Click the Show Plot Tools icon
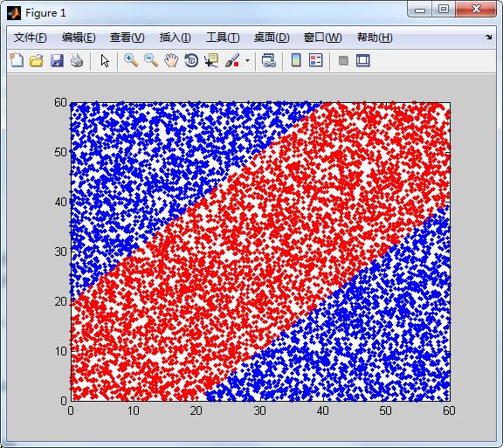 (362, 60)
